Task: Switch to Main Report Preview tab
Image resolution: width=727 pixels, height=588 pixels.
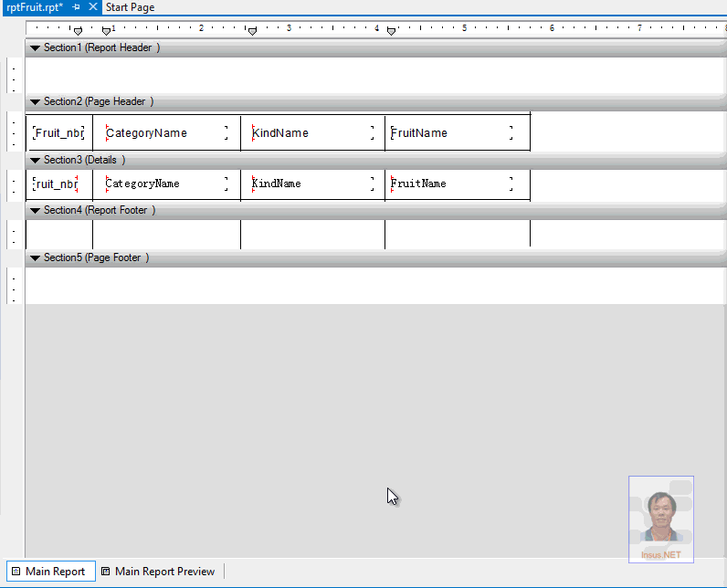Action: (x=158, y=572)
